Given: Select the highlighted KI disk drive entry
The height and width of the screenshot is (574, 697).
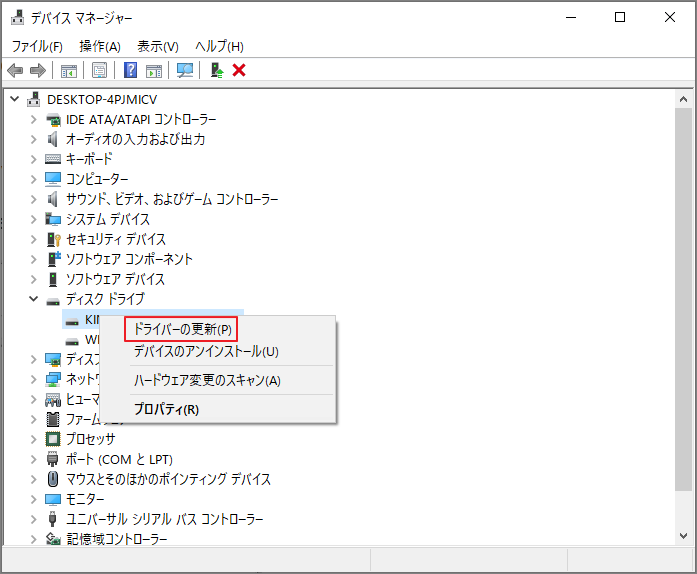Looking at the screenshot, I should (x=81, y=319).
